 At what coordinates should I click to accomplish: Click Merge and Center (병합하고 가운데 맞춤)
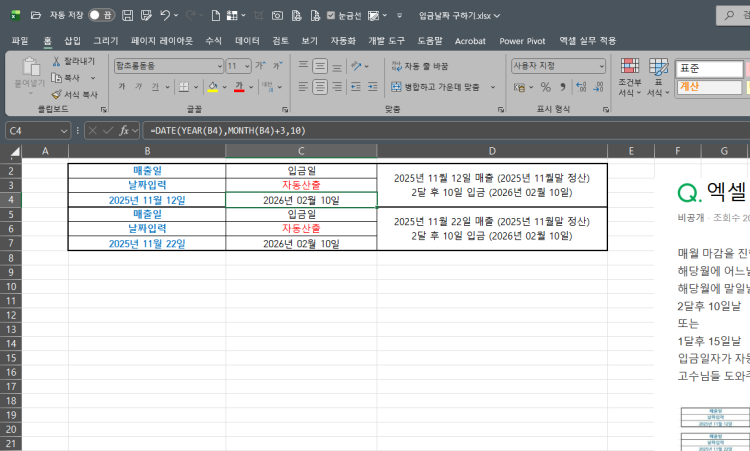(x=435, y=87)
